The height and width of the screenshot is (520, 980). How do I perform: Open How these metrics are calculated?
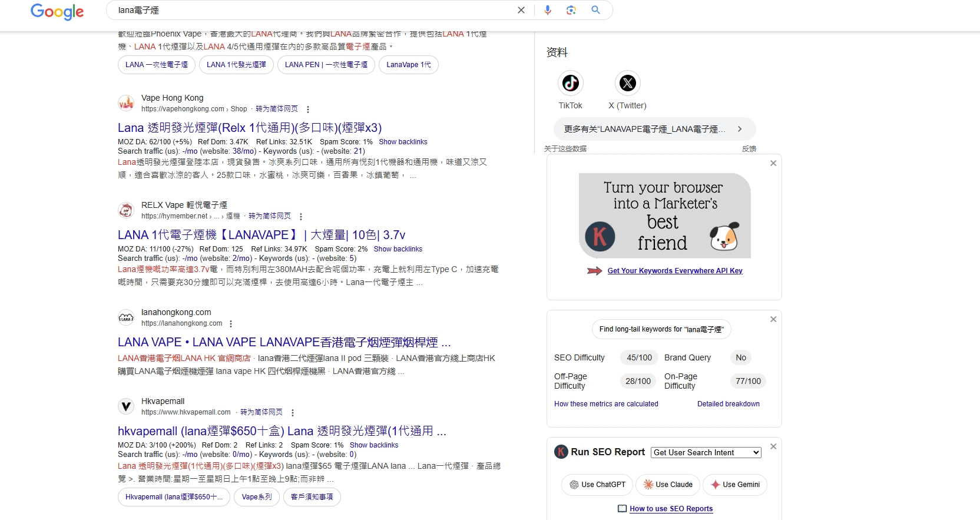[606, 404]
